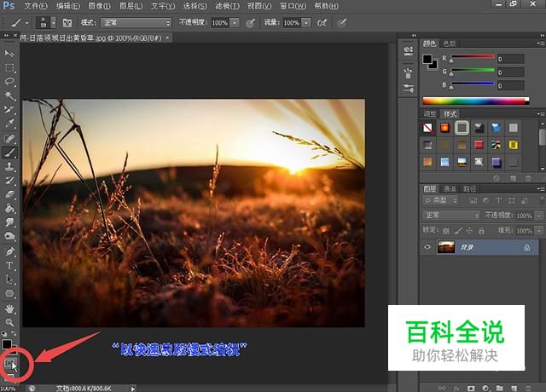This screenshot has width=546, height=392.
Task: Hide the 背景 layer eye icon
Action: (427, 247)
